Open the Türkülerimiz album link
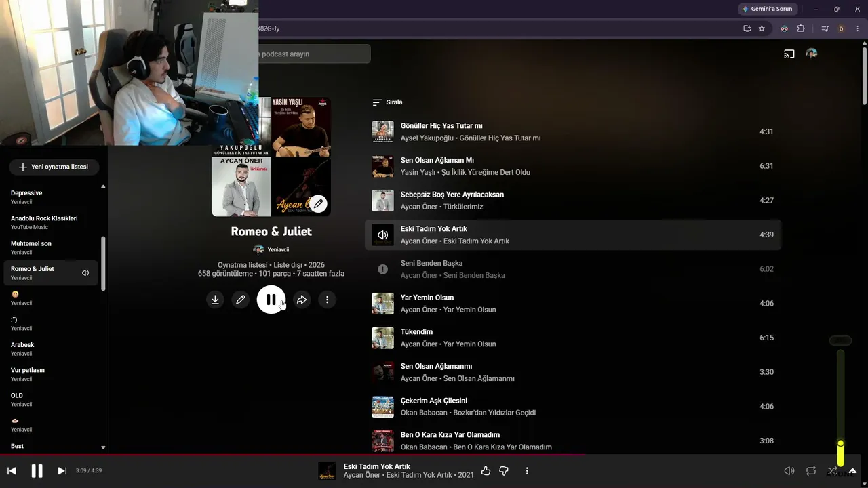 (463, 207)
